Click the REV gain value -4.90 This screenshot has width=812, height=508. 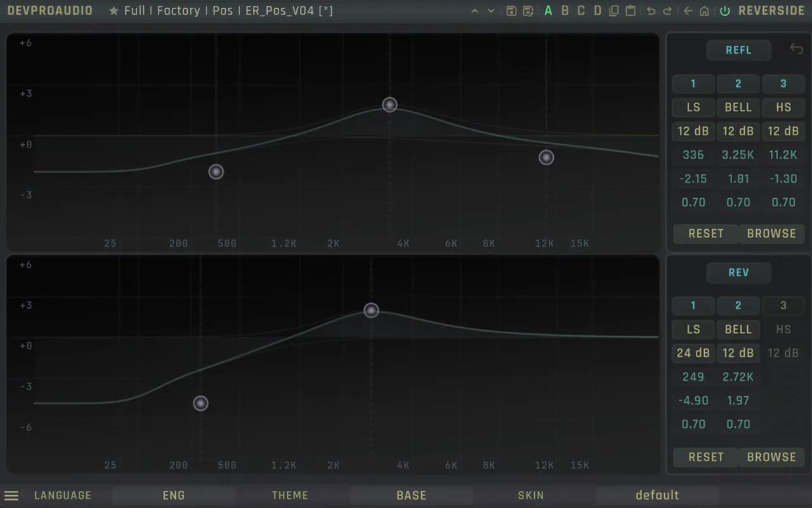[693, 401]
